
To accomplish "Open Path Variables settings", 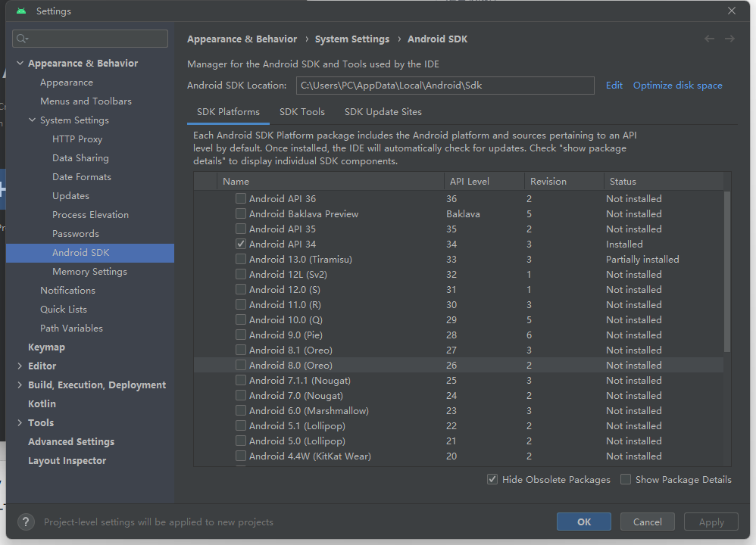I will point(71,329).
